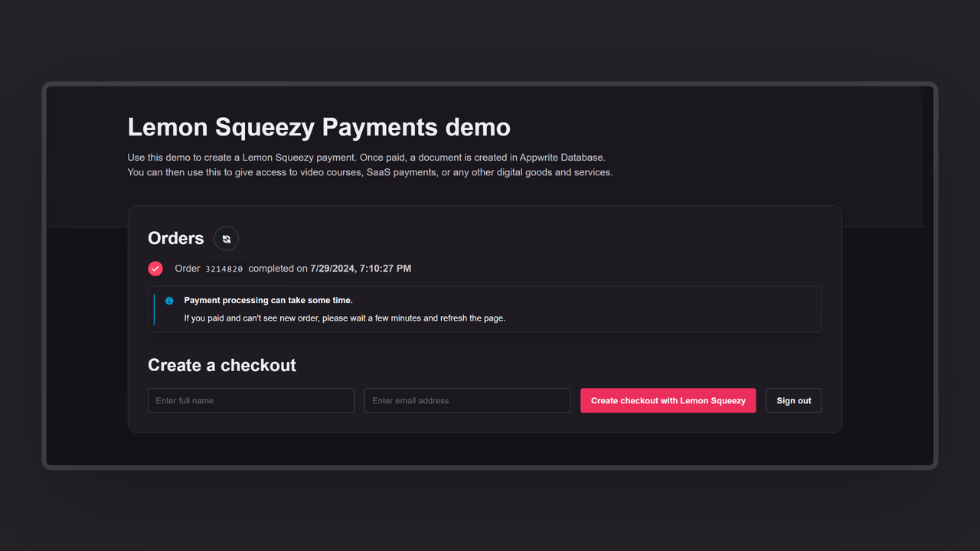Screen dimensions: 980x551
Task: Click the pink completed-order checkmark icon
Action: coord(155,269)
